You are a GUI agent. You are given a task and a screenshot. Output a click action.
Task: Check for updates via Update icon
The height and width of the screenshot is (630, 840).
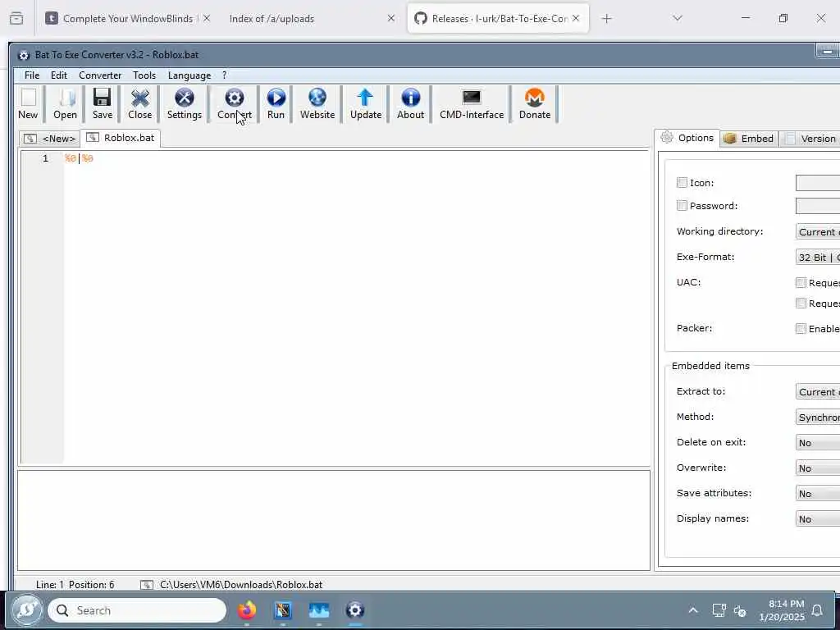click(366, 104)
